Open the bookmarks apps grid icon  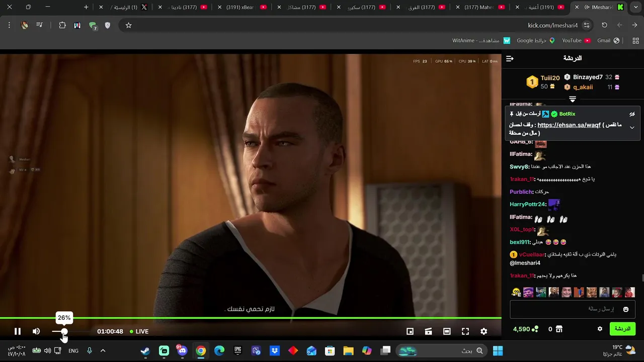(x=635, y=40)
